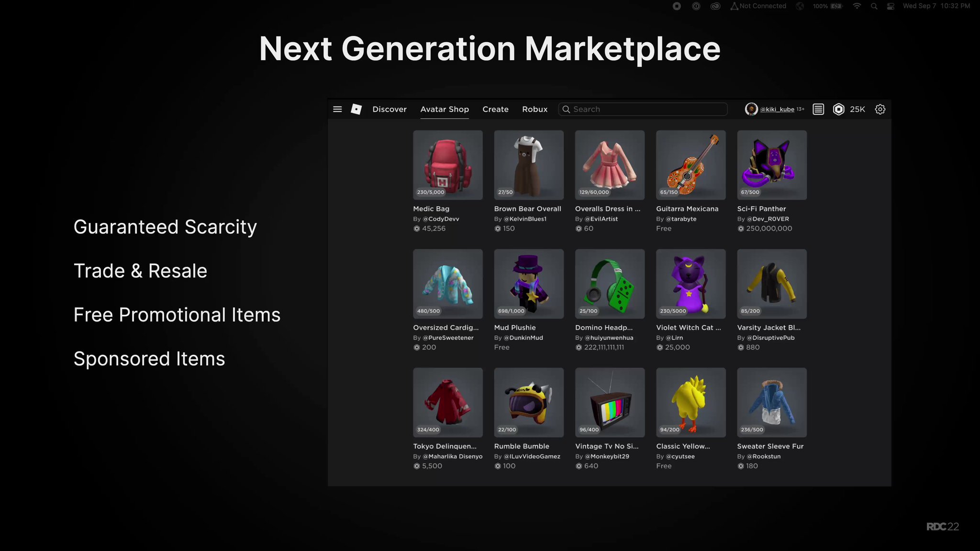Viewport: 980px width, 551px height.
Task: Click creator link @DisruptivePub
Action: [x=770, y=337]
